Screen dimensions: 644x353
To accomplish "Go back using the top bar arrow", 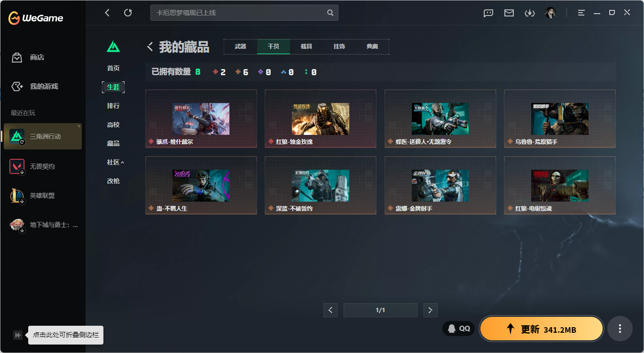I will [107, 13].
